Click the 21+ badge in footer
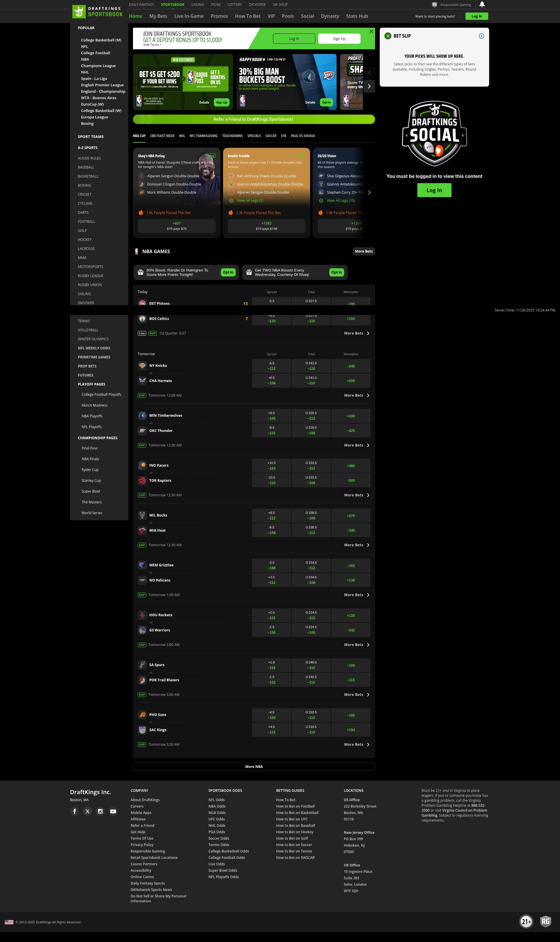The width and height of the screenshot is (560, 942). tap(526, 922)
